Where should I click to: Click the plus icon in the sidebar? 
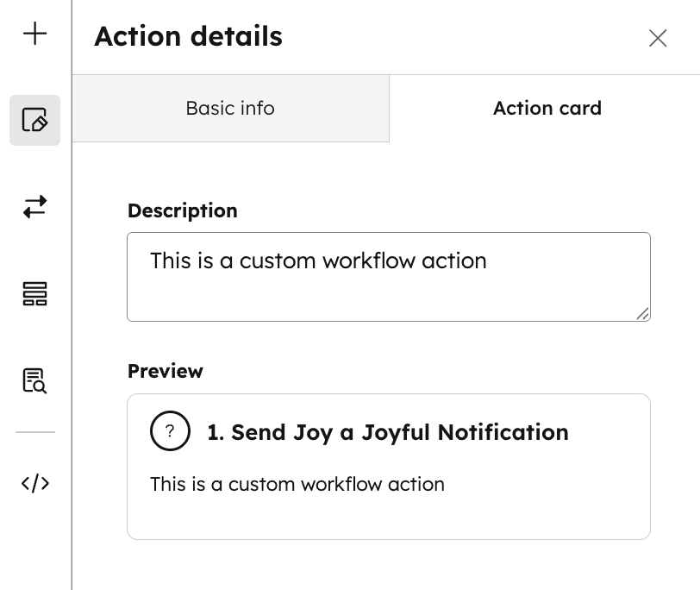point(34,35)
